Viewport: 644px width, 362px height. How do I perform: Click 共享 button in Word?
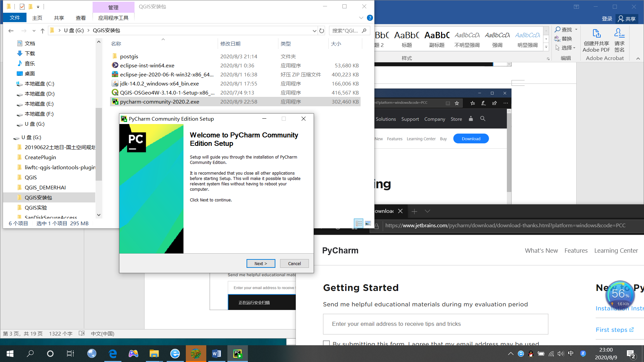click(x=627, y=19)
